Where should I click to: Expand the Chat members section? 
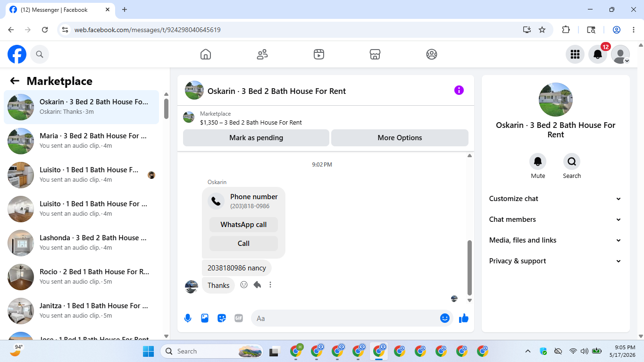coord(555,219)
